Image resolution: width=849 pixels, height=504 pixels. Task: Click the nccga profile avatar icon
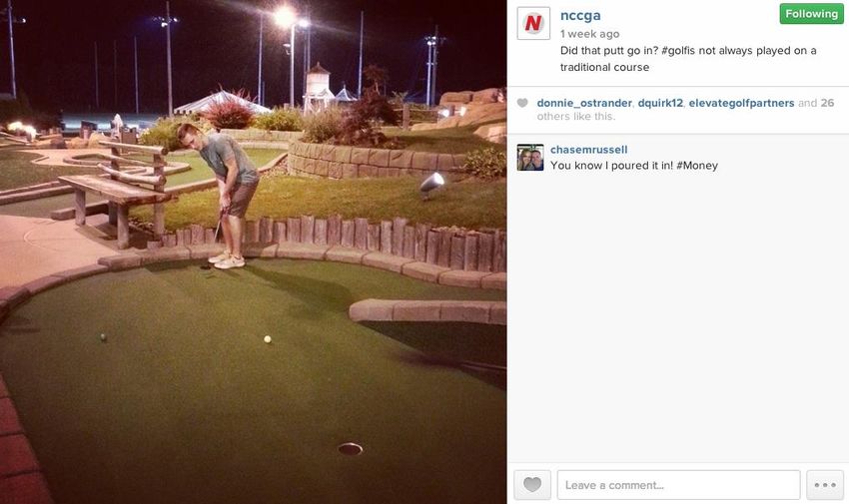tap(533, 23)
